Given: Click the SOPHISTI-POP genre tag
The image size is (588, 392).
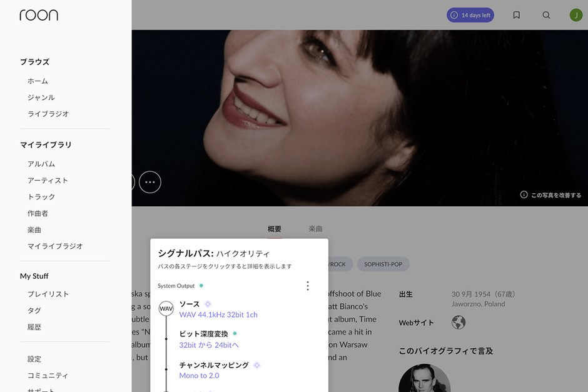Looking at the screenshot, I should point(383,264).
